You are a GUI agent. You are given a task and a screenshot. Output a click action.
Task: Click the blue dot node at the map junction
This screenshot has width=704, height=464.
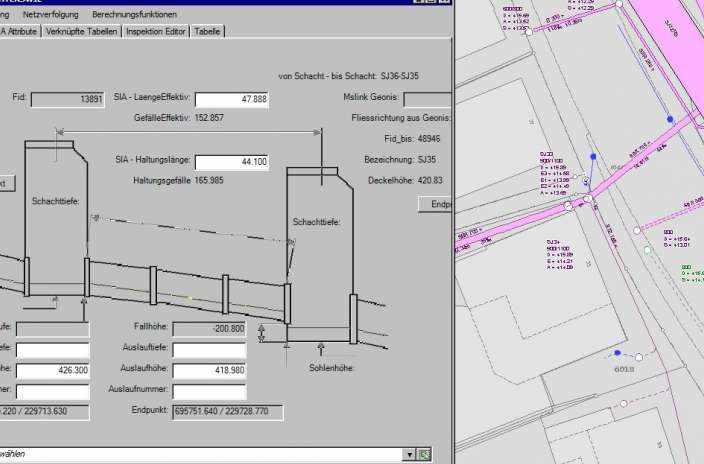pos(593,158)
